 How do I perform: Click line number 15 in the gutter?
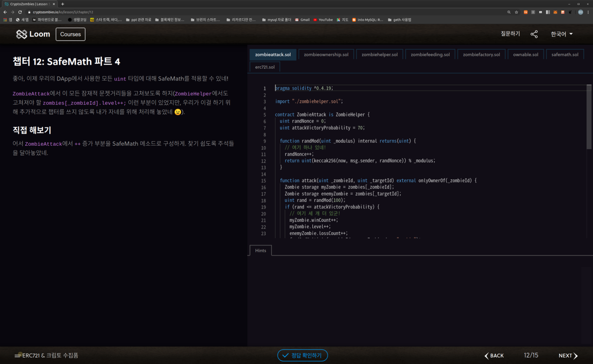264,181
